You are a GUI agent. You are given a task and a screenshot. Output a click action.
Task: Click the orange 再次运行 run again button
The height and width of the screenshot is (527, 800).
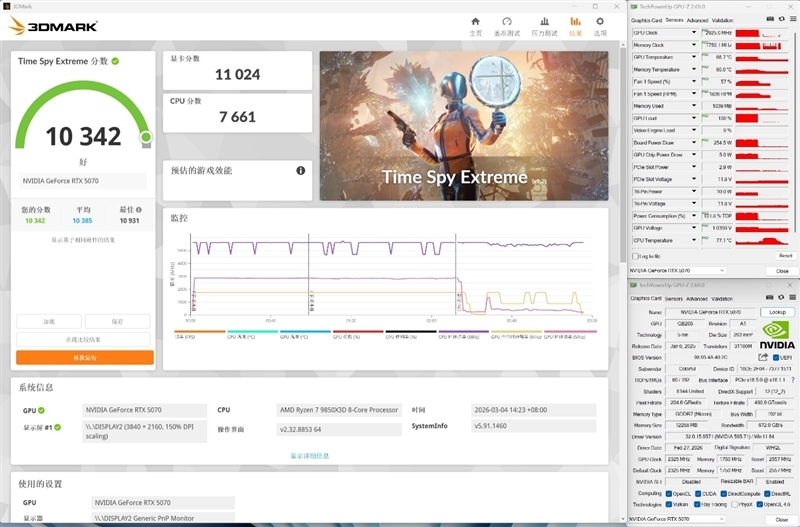(85, 358)
